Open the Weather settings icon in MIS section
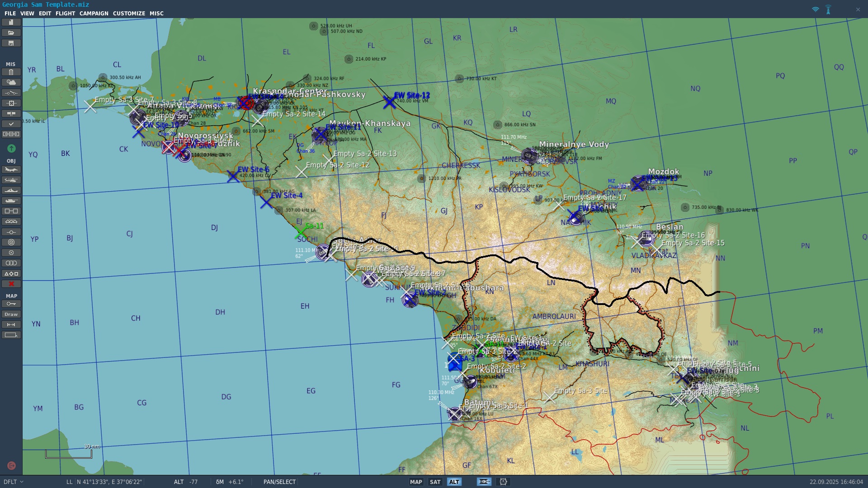Screen dimensions: 868x488 tap(11, 82)
